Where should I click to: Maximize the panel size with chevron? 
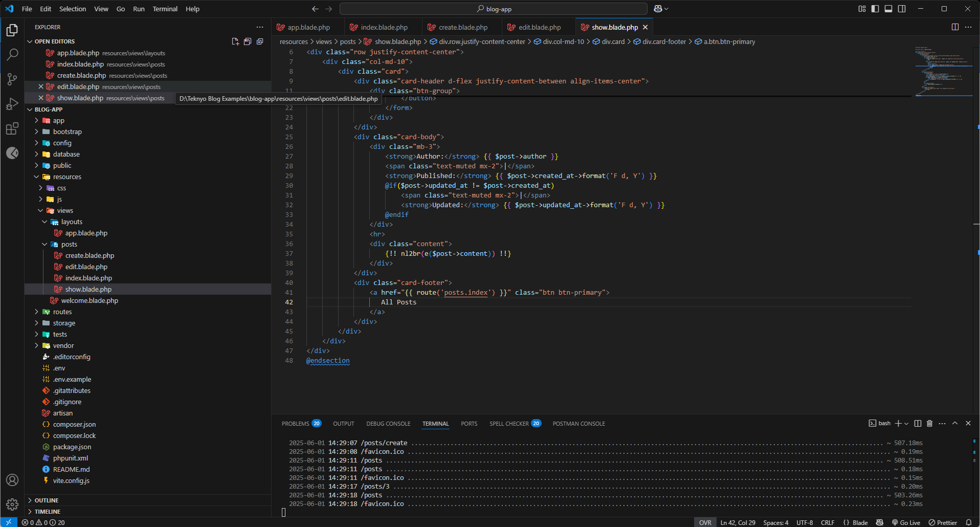coord(955,423)
